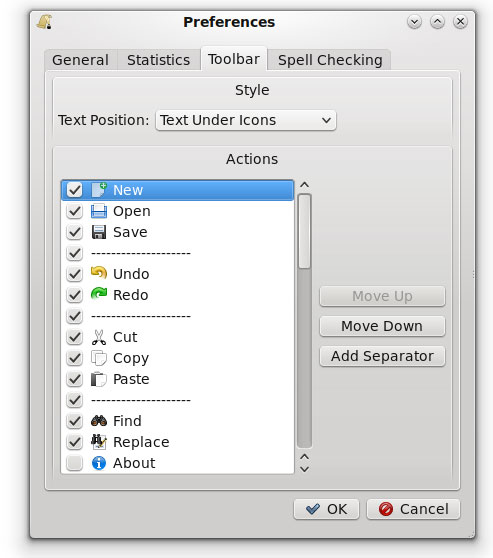The image size is (493, 558).
Task: Click the scroll down arrow at the list bottom
Action: pyautogui.click(x=304, y=469)
